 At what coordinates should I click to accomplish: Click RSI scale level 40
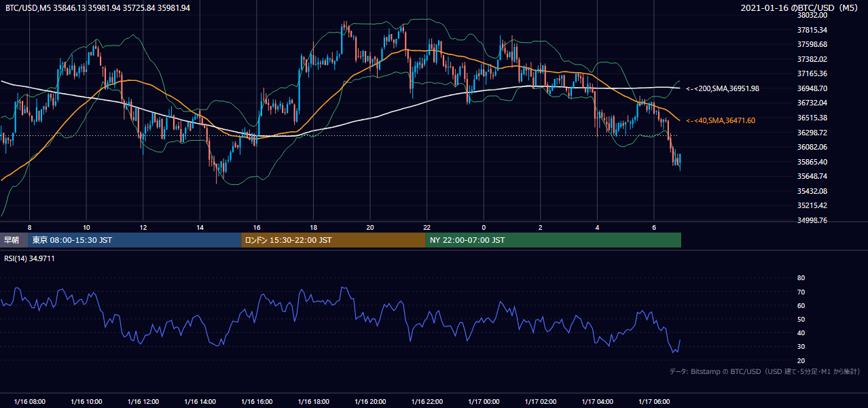click(x=801, y=333)
